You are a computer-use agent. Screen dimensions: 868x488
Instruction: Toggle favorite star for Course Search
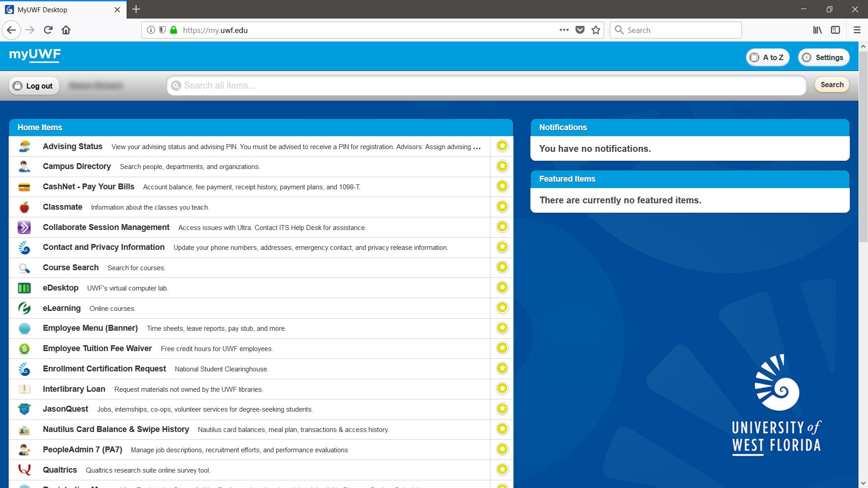click(x=502, y=267)
